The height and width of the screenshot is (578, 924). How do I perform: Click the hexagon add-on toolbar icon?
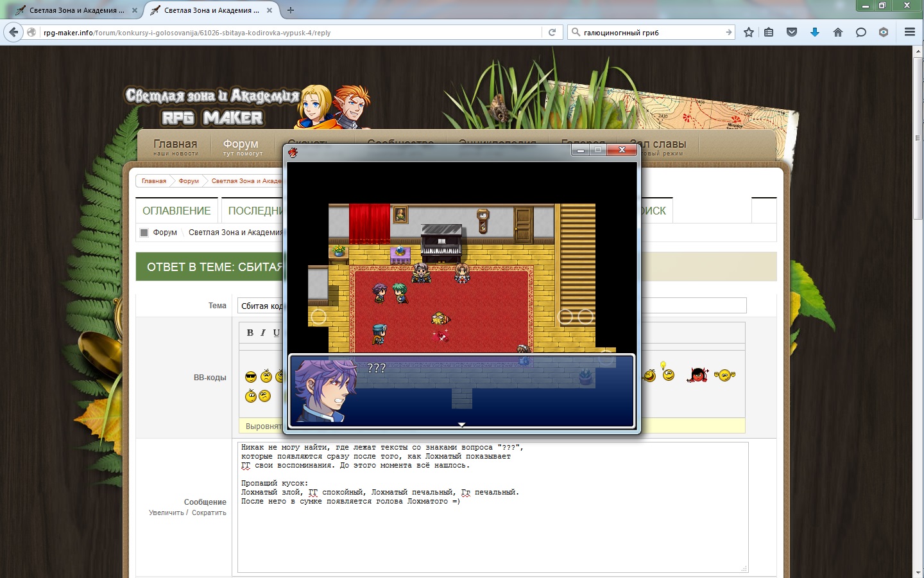coord(884,32)
